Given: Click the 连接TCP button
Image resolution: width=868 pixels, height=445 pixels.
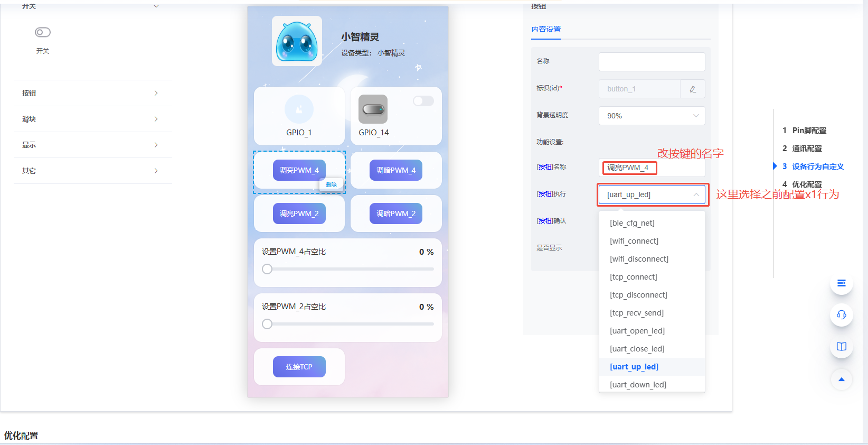Looking at the screenshot, I should (299, 367).
